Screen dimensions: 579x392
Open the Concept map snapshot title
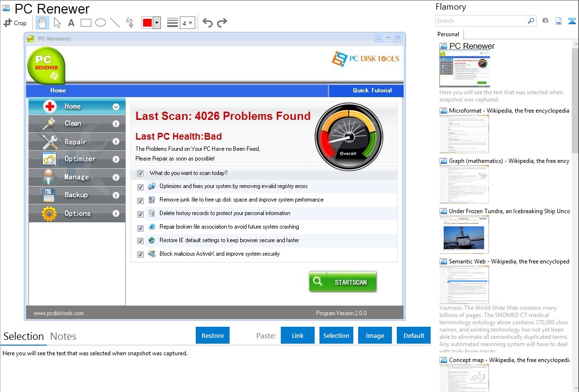[509, 360]
